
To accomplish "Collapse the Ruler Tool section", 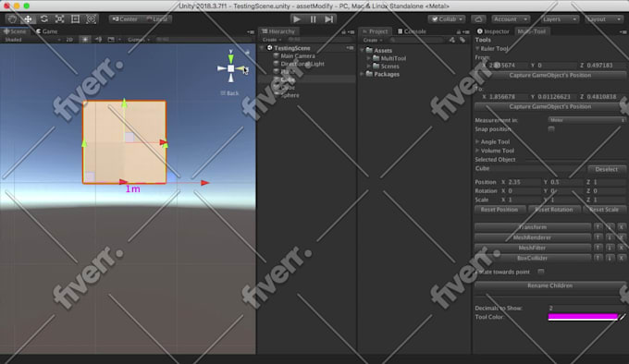I will 478,48.
